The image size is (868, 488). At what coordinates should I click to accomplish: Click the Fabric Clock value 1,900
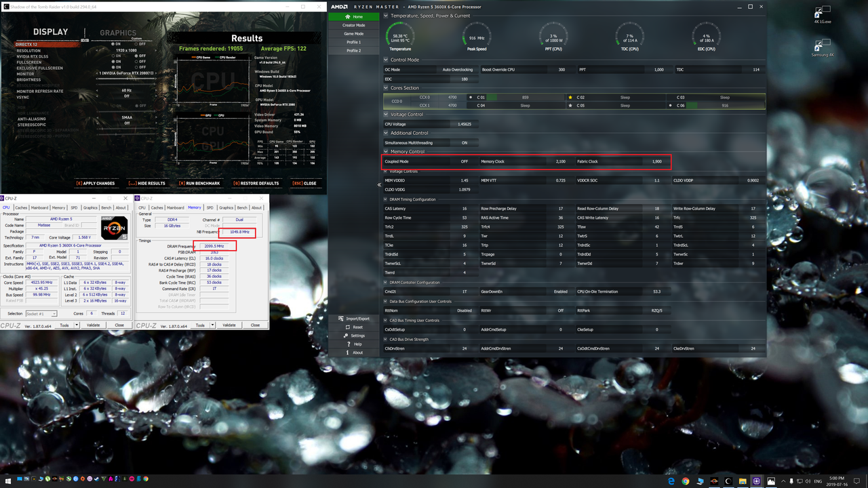656,161
